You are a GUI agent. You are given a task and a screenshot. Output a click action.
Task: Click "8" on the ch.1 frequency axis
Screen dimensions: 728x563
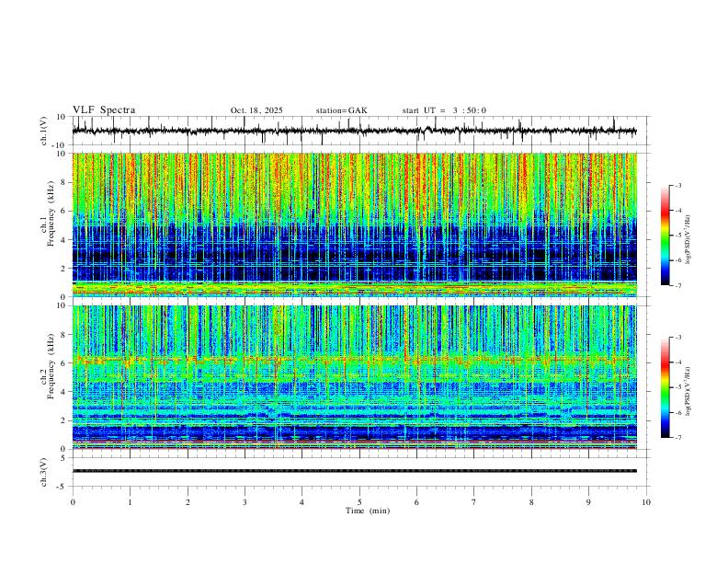[63, 182]
